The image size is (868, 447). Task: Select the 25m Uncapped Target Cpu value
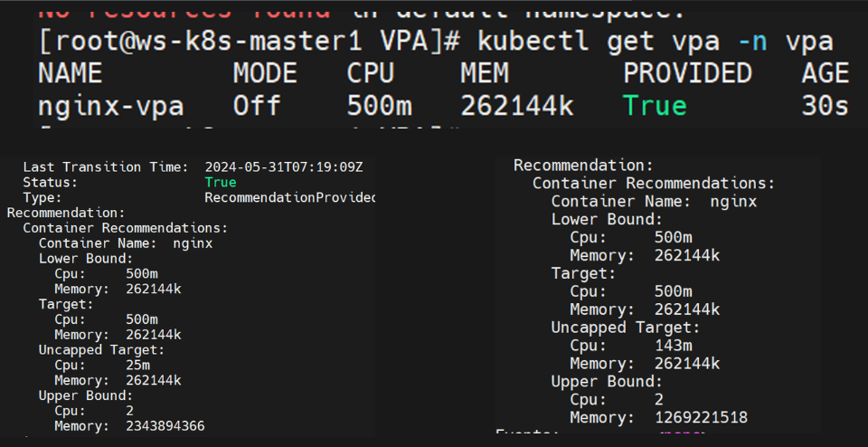tap(137, 365)
